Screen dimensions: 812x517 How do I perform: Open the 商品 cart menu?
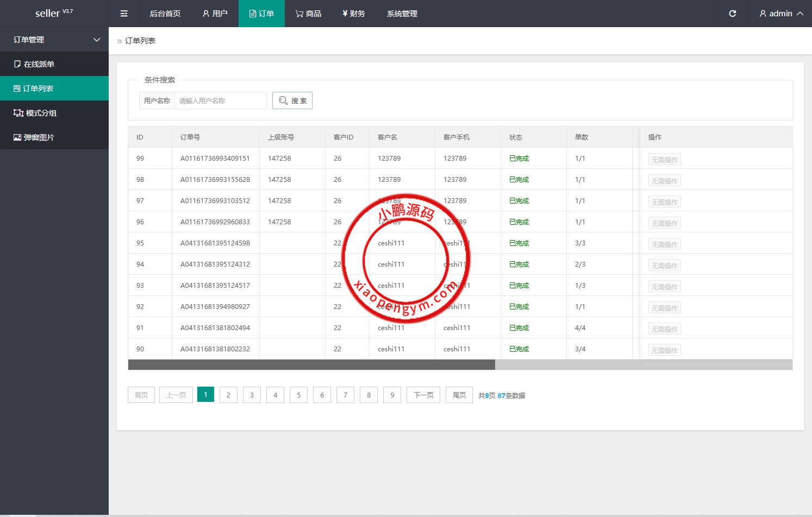tap(308, 14)
